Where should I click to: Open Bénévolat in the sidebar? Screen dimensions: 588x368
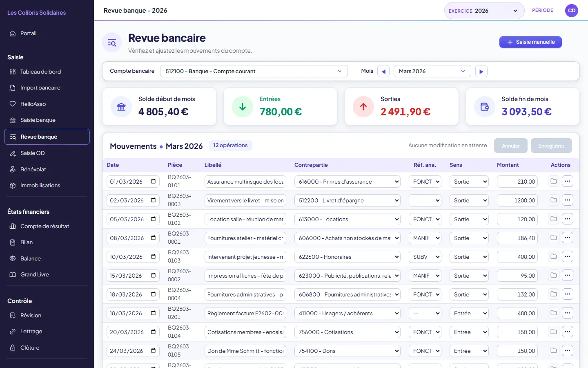click(x=47, y=169)
